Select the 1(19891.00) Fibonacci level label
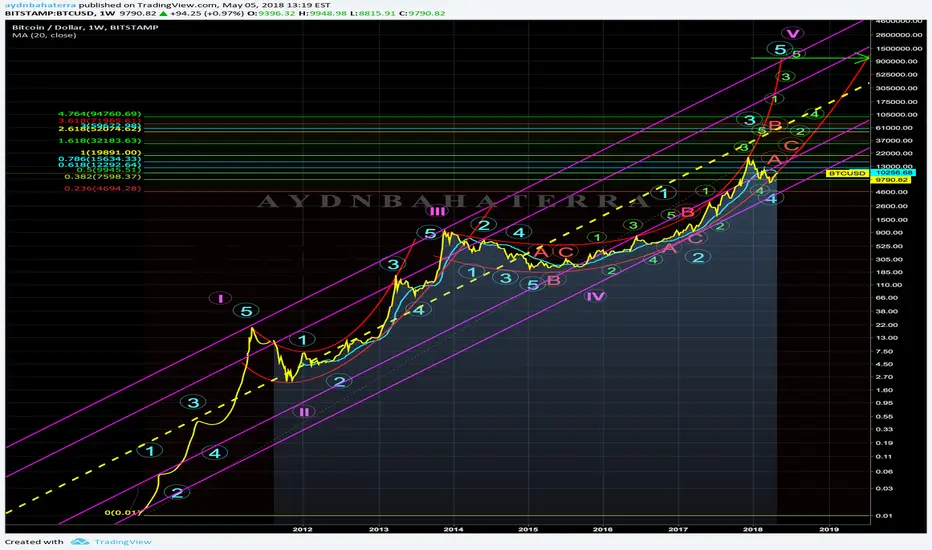 (111, 153)
